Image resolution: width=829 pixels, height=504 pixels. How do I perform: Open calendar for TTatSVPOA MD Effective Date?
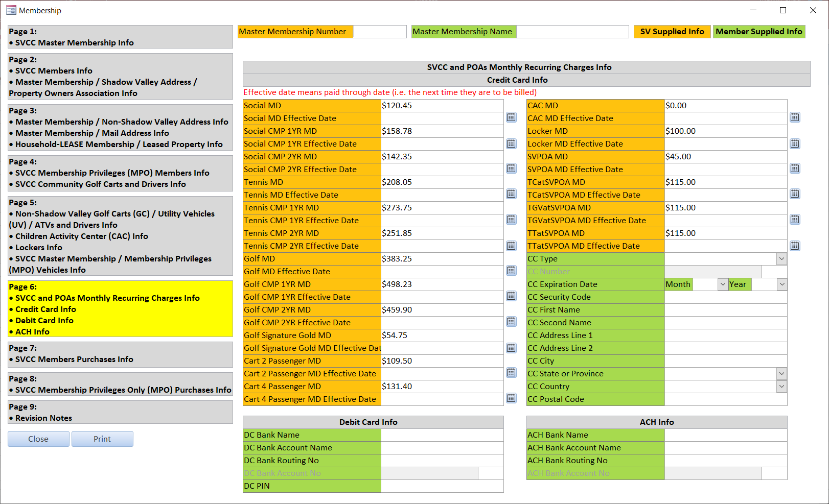[795, 246]
